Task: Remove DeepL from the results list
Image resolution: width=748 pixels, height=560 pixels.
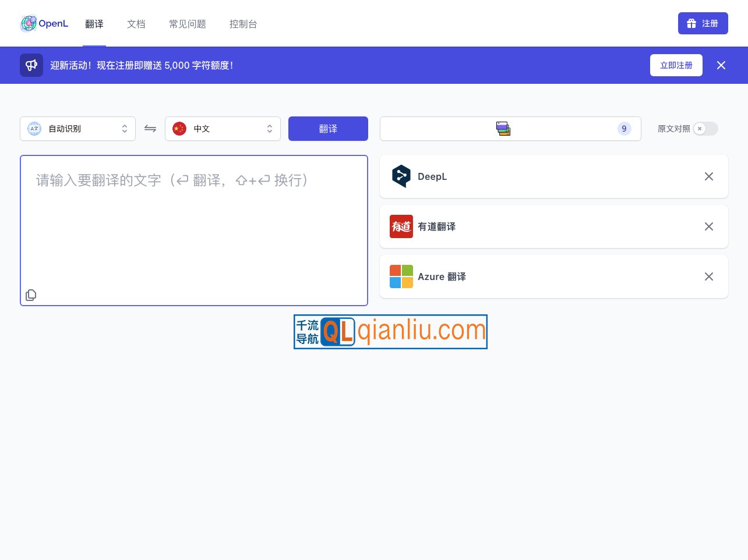Action: tap(709, 176)
